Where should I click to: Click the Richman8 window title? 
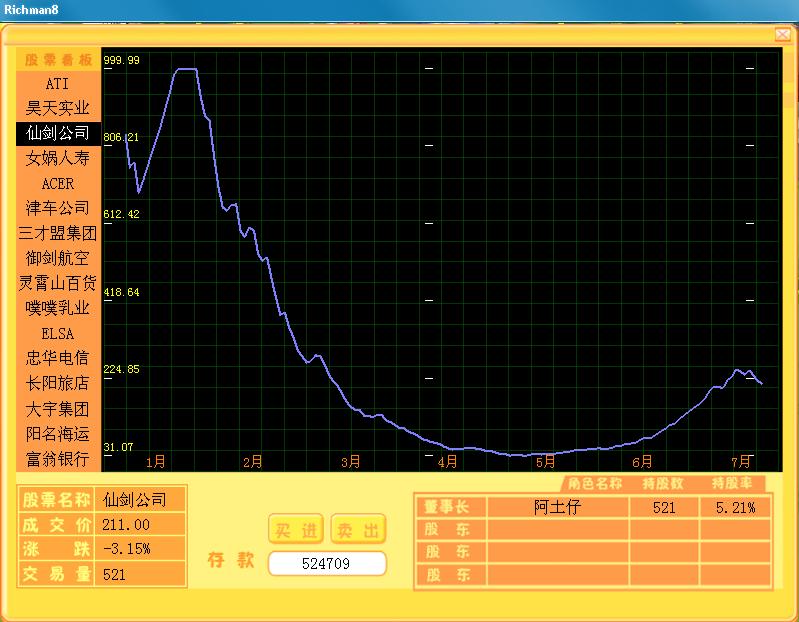[x=31, y=10]
